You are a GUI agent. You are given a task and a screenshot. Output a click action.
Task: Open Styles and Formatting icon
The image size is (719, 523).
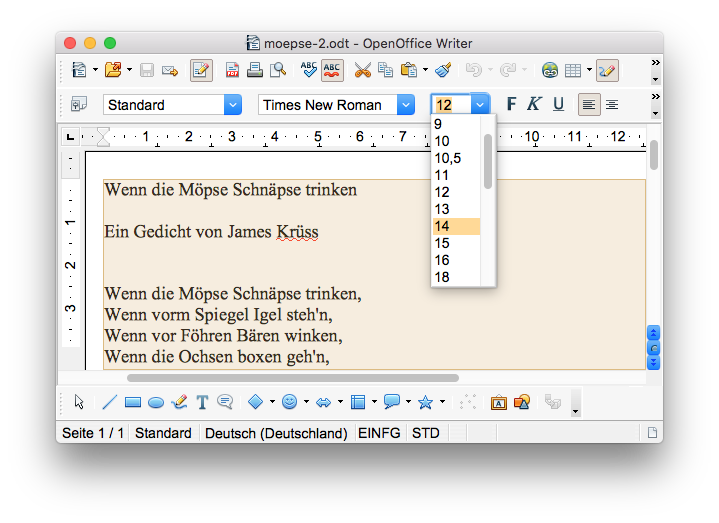(x=79, y=105)
